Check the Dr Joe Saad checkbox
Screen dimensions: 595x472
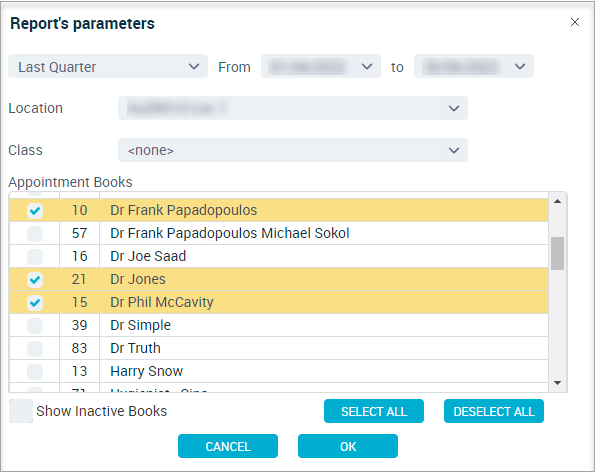[35, 256]
